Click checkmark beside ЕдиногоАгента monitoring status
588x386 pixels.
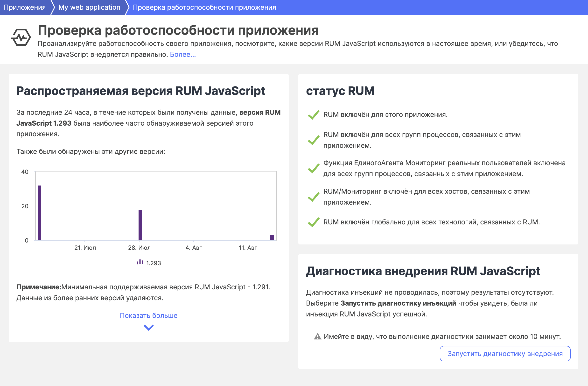point(314,168)
